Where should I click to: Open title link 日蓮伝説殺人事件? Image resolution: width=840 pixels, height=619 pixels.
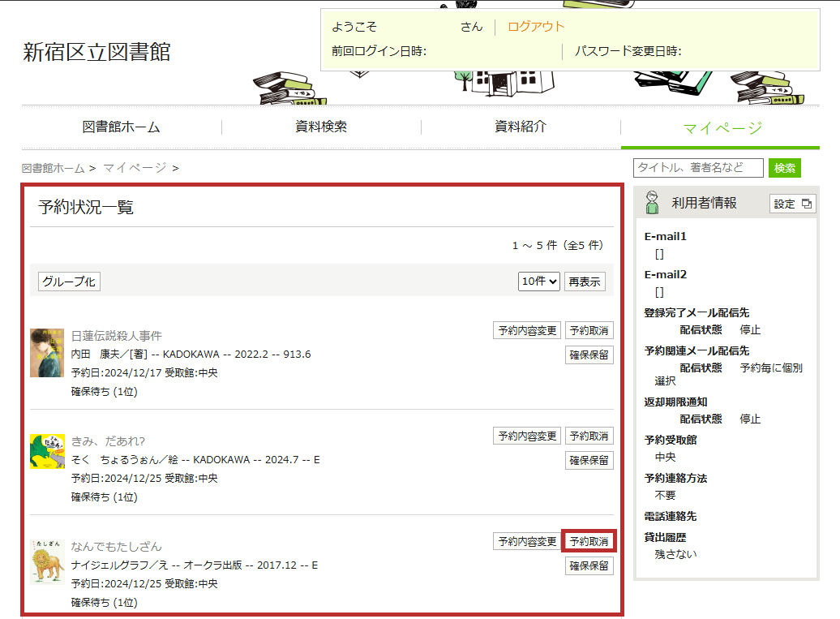point(116,336)
